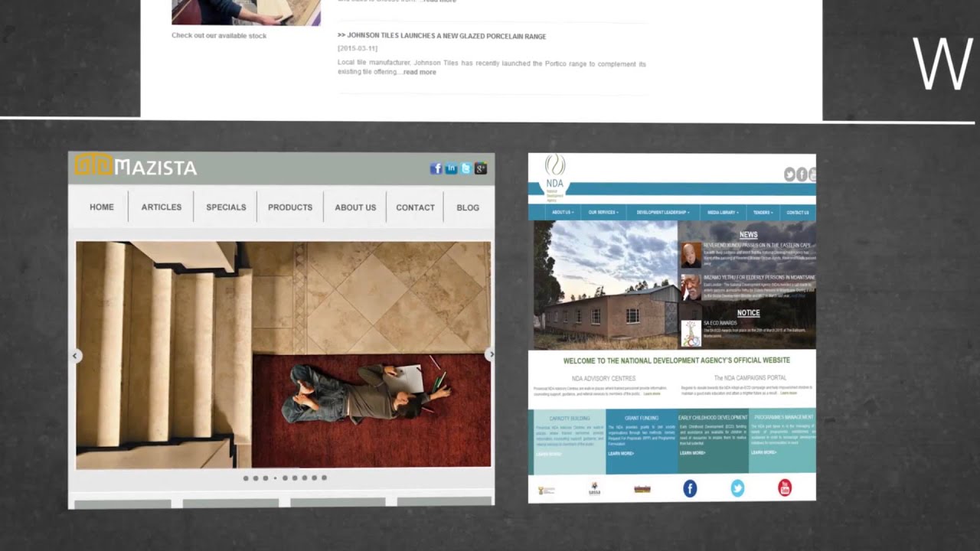
Task: Click LEARN MORE in Grant Funding box
Action: [x=621, y=454]
